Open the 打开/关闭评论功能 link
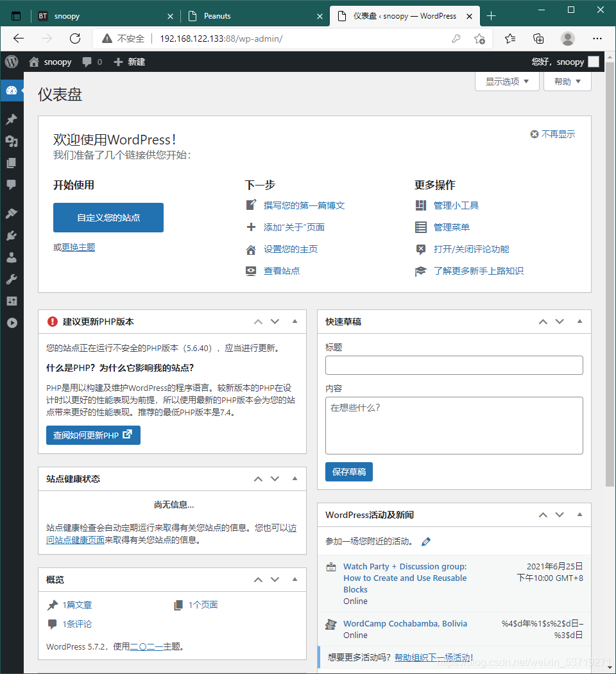616x674 pixels. click(x=471, y=249)
